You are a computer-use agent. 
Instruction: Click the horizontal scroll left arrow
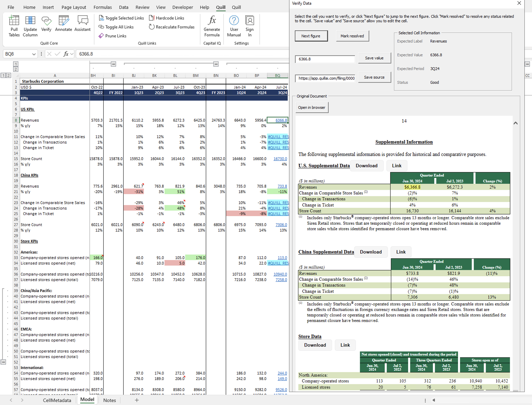434,400
